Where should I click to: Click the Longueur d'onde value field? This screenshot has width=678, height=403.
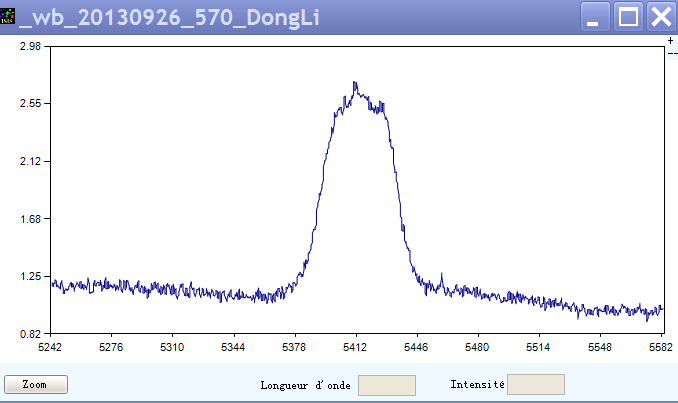(386, 385)
